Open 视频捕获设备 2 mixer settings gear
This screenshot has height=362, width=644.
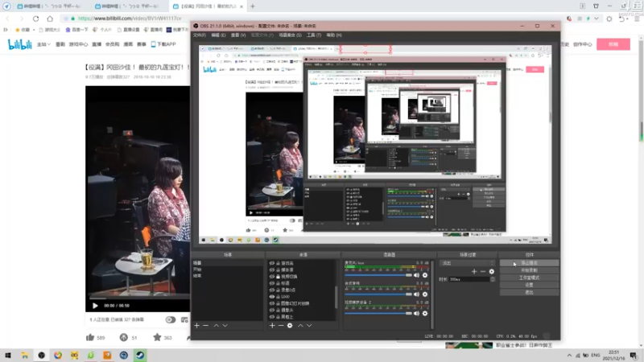point(425,313)
